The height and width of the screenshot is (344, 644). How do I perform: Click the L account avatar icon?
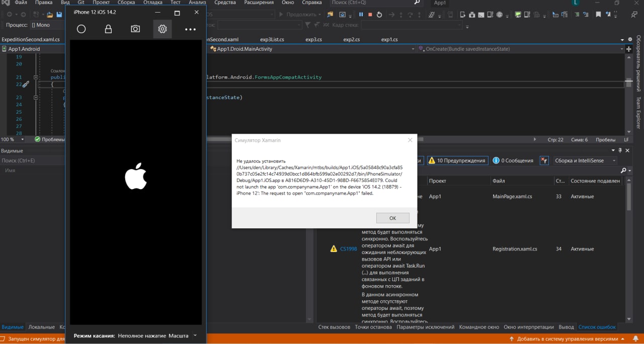pyautogui.click(x=575, y=3)
